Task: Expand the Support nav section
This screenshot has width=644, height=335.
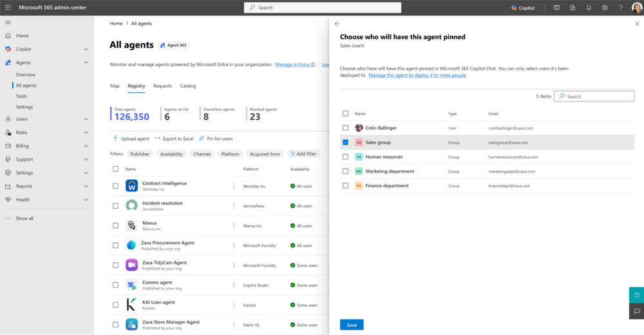Action: tap(86, 159)
